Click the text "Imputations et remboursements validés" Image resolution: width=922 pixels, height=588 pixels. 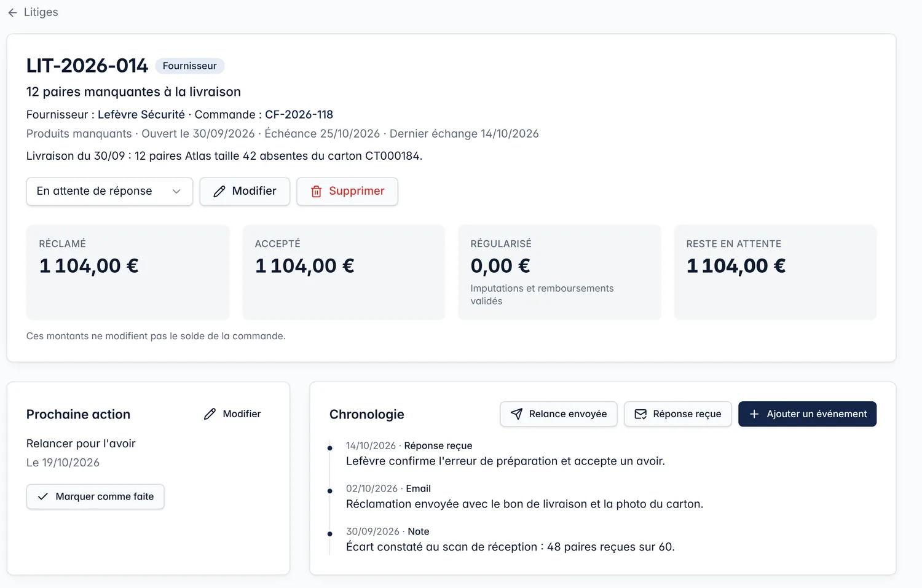click(x=542, y=295)
